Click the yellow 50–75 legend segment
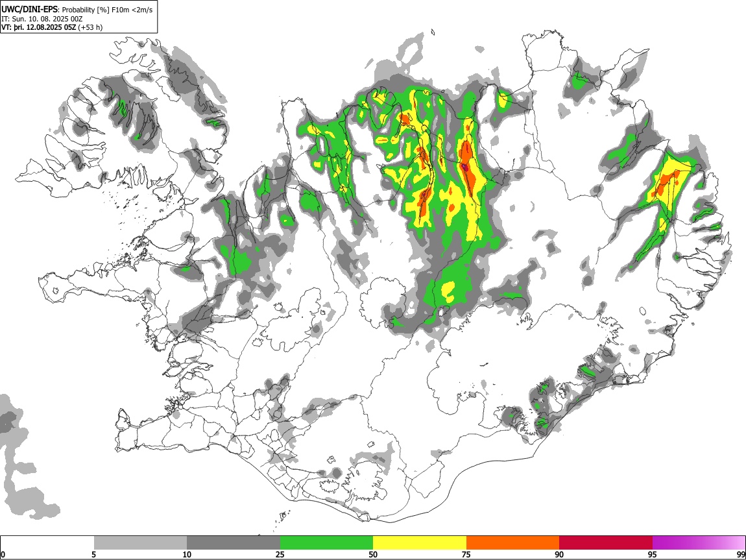 (x=420, y=543)
